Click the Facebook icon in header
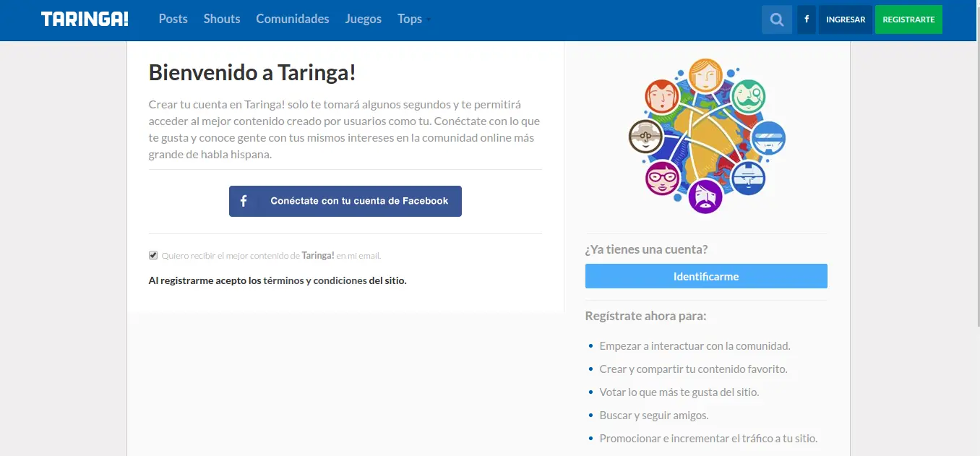The height and width of the screenshot is (456, 980). pyautogui.click(x=807, y=20)
